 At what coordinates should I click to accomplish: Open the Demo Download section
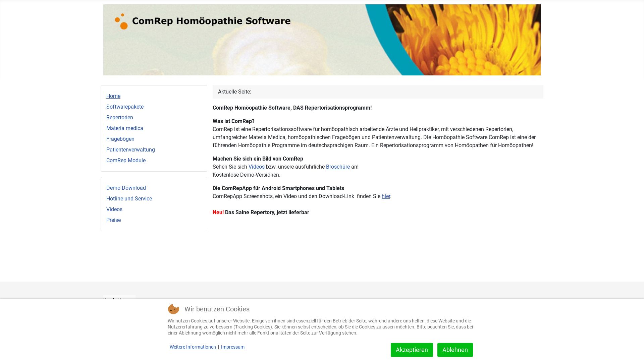[126, 187]
